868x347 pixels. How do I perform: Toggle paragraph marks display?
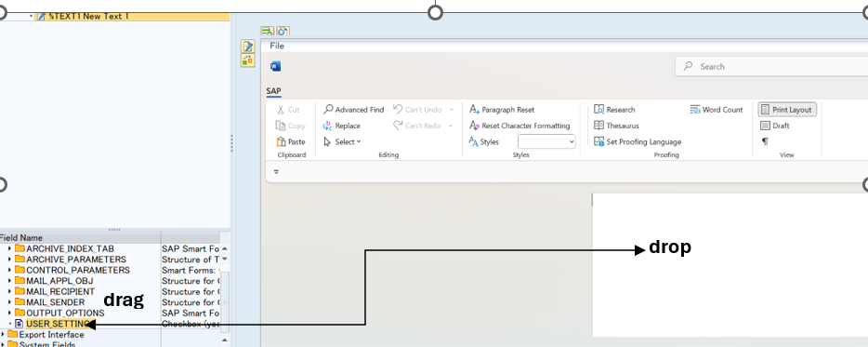coord(765,142)
